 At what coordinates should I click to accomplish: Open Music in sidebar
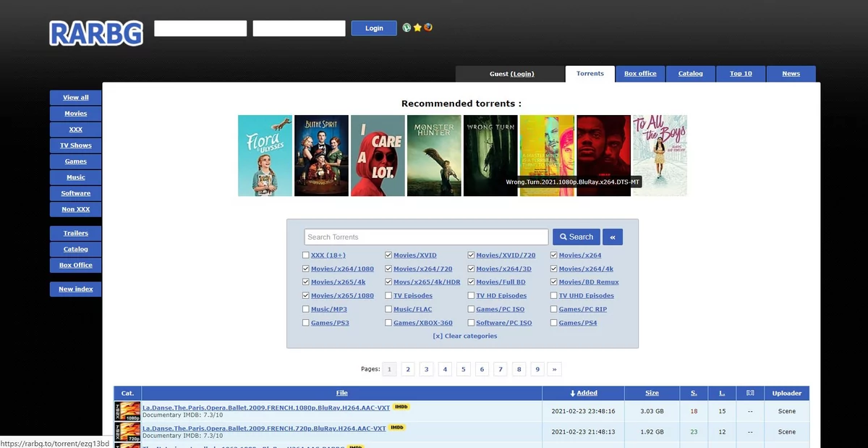(75, 177)
